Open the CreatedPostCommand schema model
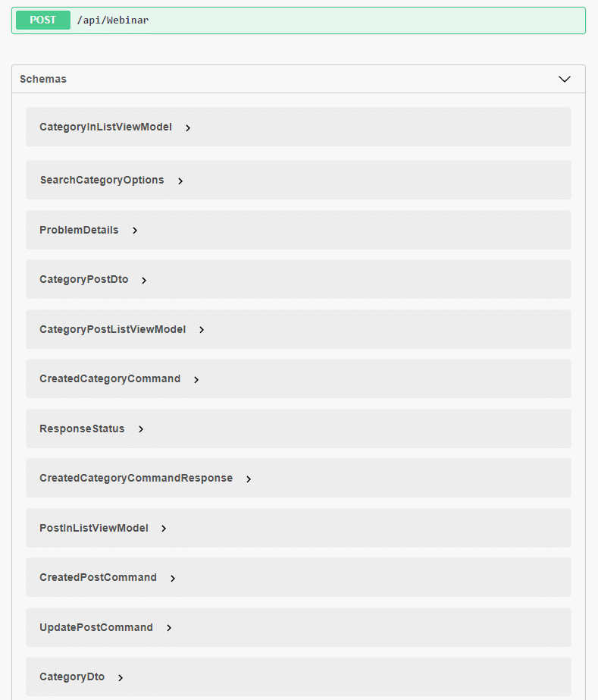 pos(299,577)
